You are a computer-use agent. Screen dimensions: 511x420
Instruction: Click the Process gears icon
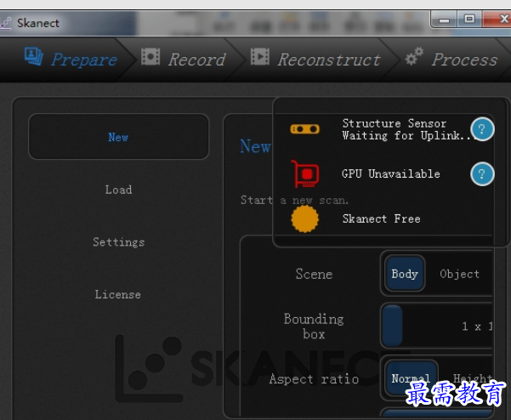[x=414, y=56]
